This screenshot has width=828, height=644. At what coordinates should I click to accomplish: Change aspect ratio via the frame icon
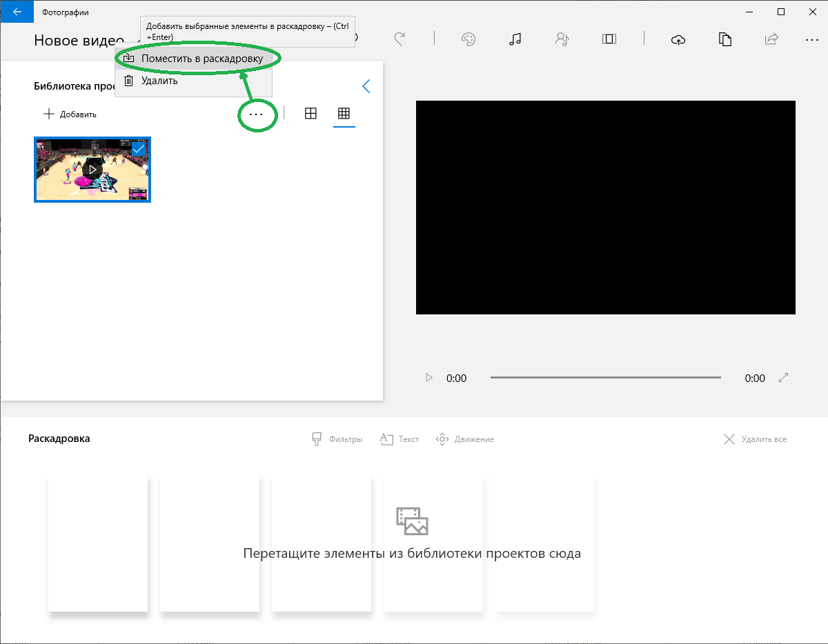point(609,39)
